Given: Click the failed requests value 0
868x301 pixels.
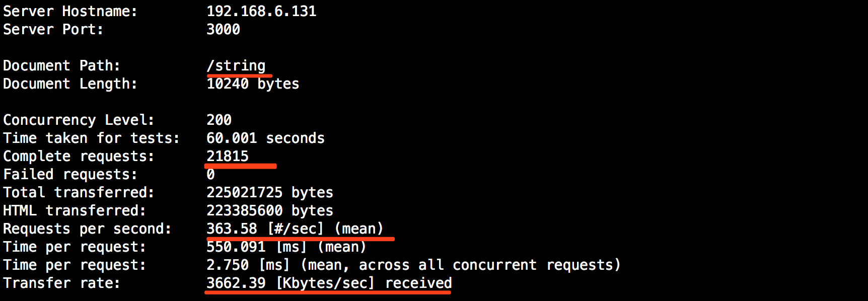Looking at the screenshot, I should click(210, 174).
